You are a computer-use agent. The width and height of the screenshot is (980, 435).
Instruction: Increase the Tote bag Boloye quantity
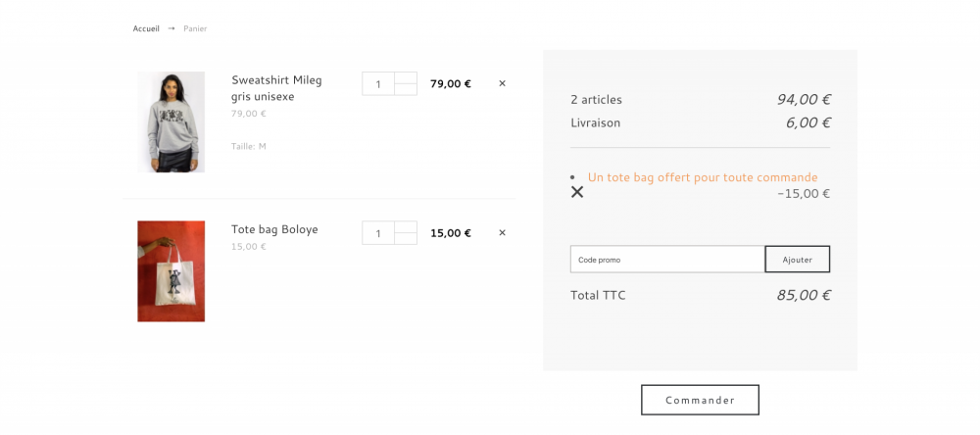click(x=406, y=226)
